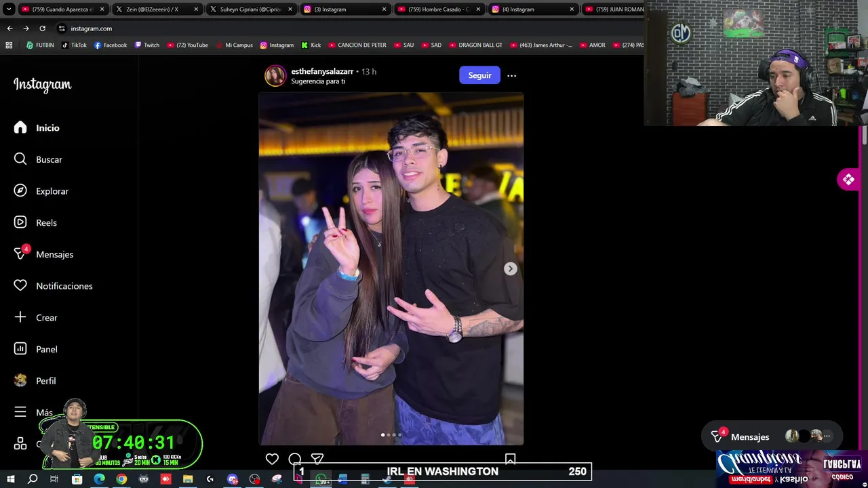The width and height of the screenshot is (868, 488).
Task: Open the Apps grid in bookmarks bar
Action: coord(9,45)
